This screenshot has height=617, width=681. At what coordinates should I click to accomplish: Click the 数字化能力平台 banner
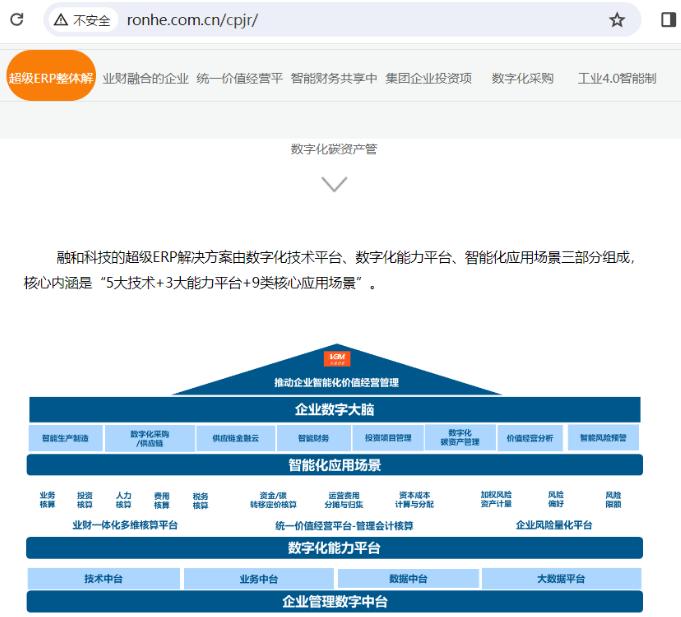[x=334, y=548]
